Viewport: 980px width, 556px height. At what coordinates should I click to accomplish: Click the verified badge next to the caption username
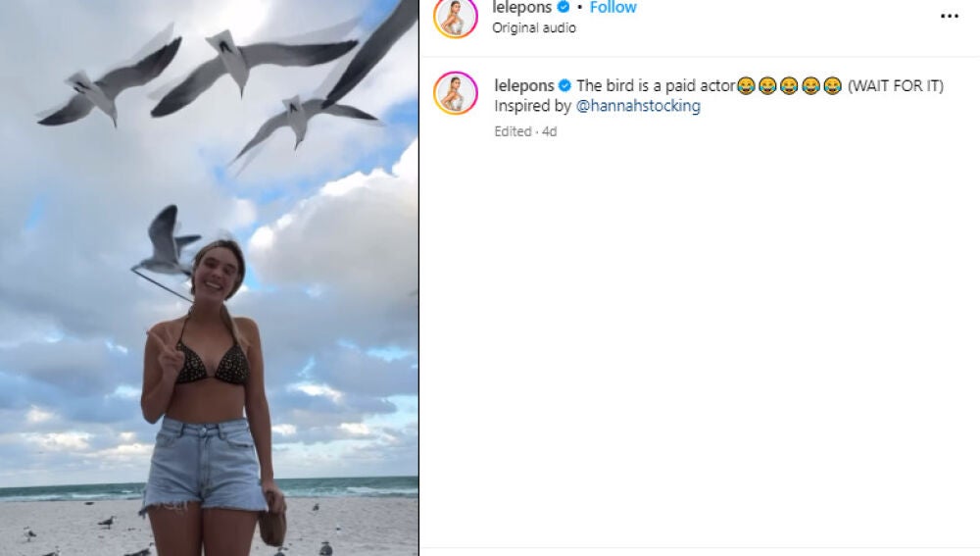564,86
